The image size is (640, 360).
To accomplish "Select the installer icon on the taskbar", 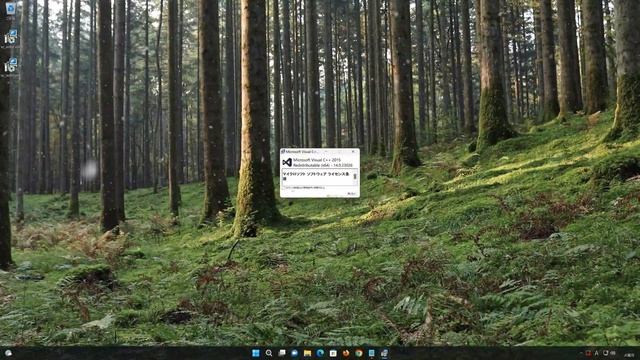I will click(x=384, y=353).
